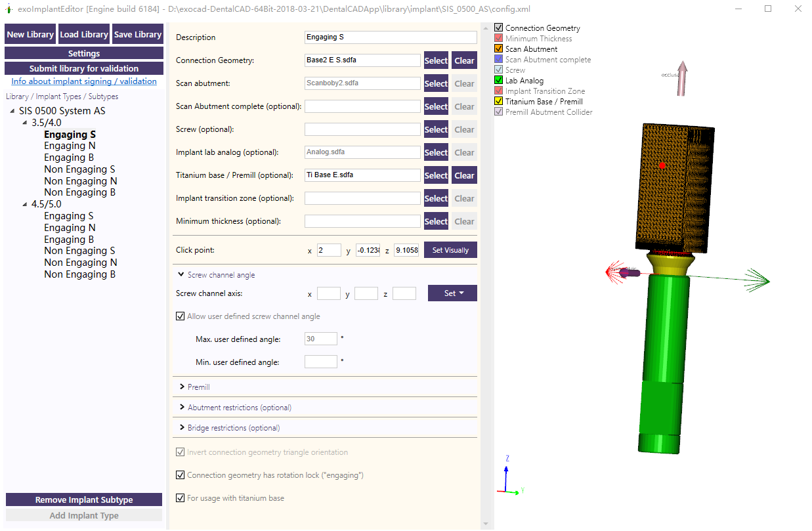
Task: Click the Set Visually button
Action: 450,249
